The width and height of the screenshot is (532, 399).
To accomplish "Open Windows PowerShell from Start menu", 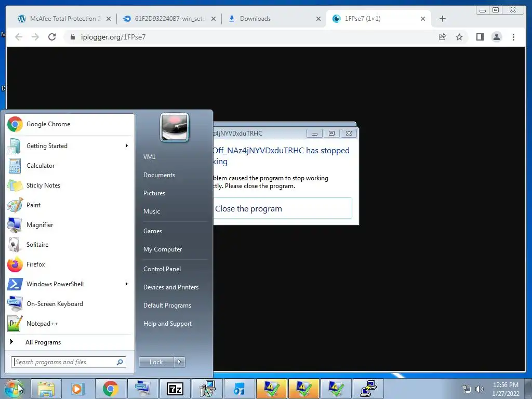I will pyautogui.click(x=70, y=284).
